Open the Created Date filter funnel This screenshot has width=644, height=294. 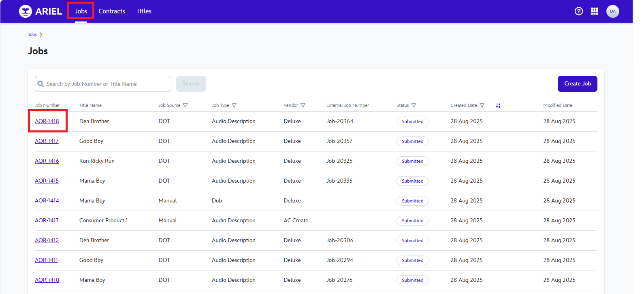coord(482,105)
